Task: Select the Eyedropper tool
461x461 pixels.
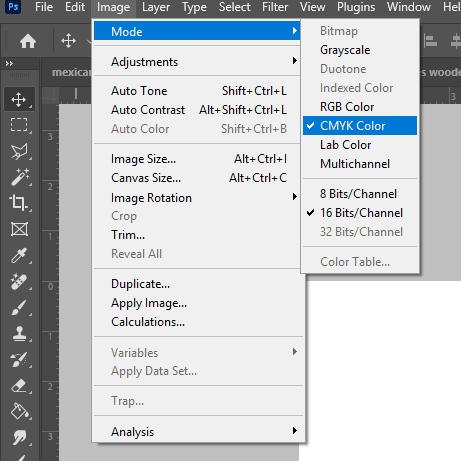Action: (19, 255)
